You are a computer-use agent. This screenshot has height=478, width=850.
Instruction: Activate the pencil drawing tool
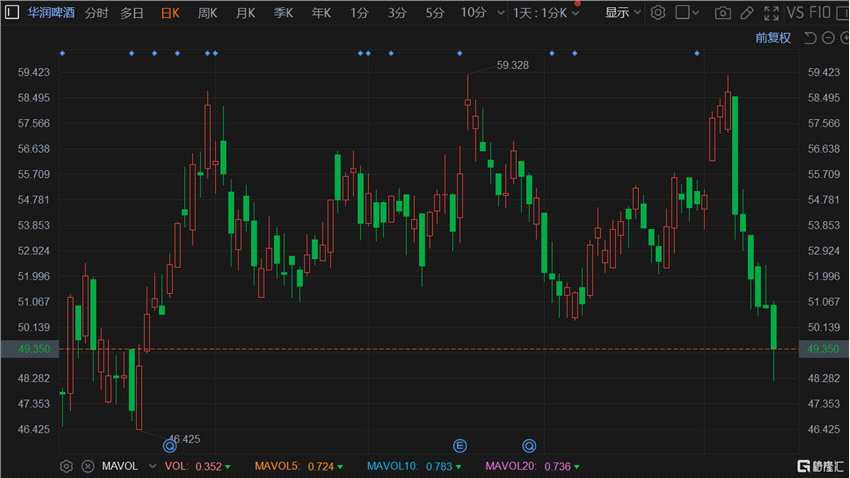tap(746, 13)
